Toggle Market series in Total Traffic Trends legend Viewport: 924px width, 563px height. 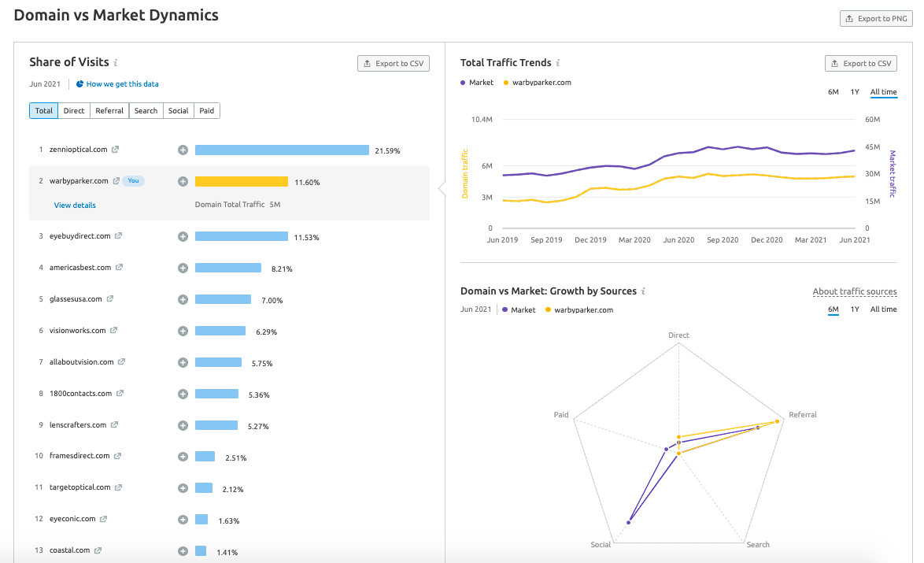click(477, 83)
